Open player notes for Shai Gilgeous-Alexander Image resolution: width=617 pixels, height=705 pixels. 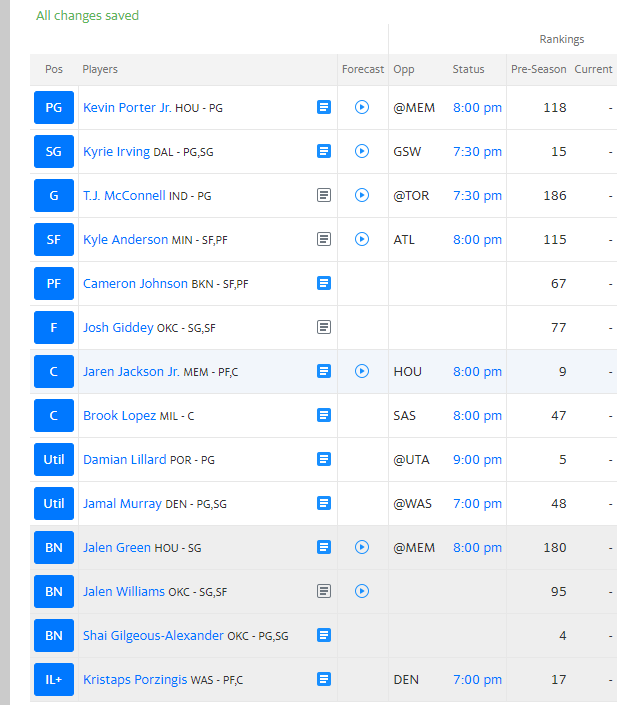(324, 636)
